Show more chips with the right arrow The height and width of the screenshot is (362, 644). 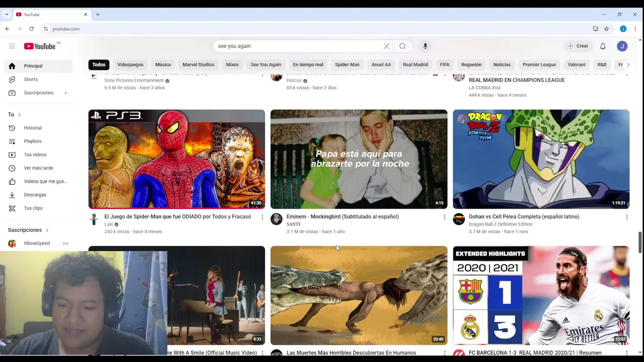(628, 65)
